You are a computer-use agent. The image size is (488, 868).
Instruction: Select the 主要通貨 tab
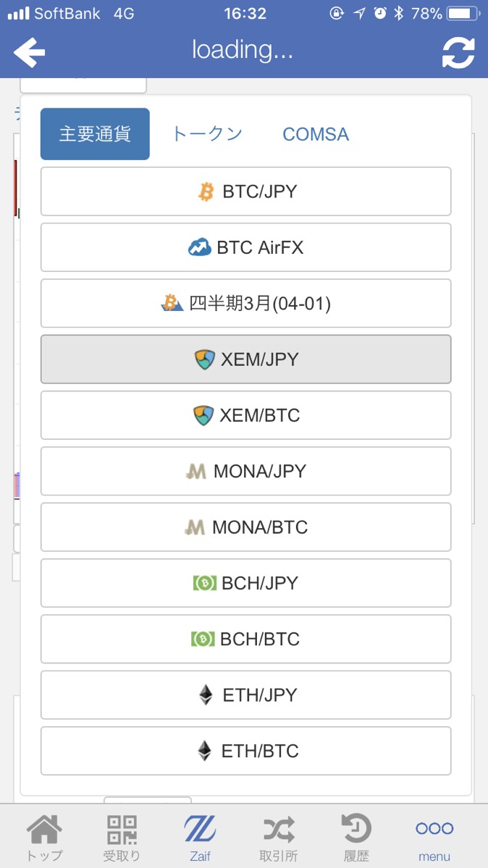point(95,134)
